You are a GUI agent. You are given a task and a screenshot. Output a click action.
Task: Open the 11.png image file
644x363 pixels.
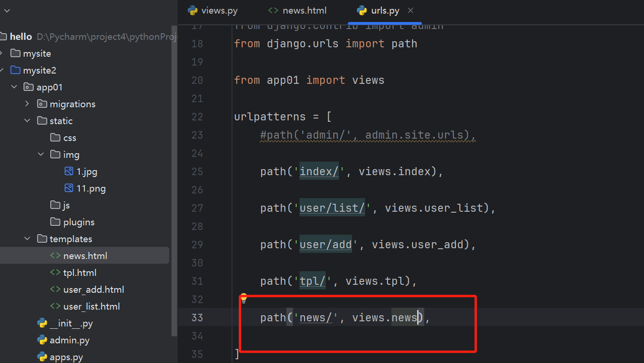click(91, 188)
